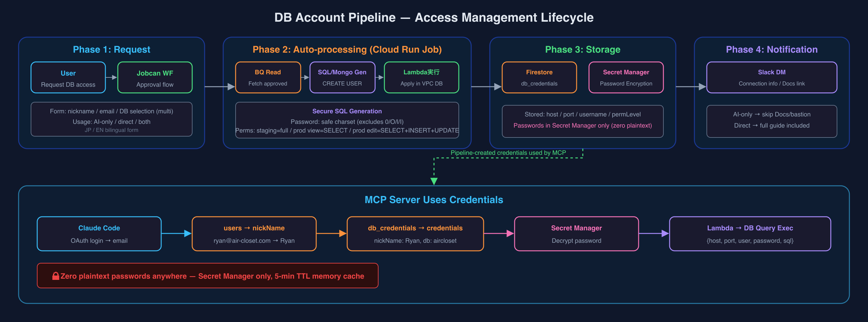
Task: Click the 'CREATE USER' text
Action: pyautogui.click(x=342, y=84)
